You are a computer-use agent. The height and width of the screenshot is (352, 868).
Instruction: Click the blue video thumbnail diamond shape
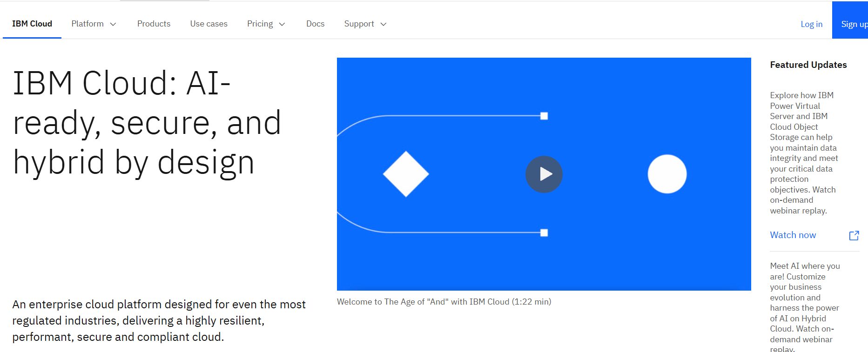(x=406, y=174)
